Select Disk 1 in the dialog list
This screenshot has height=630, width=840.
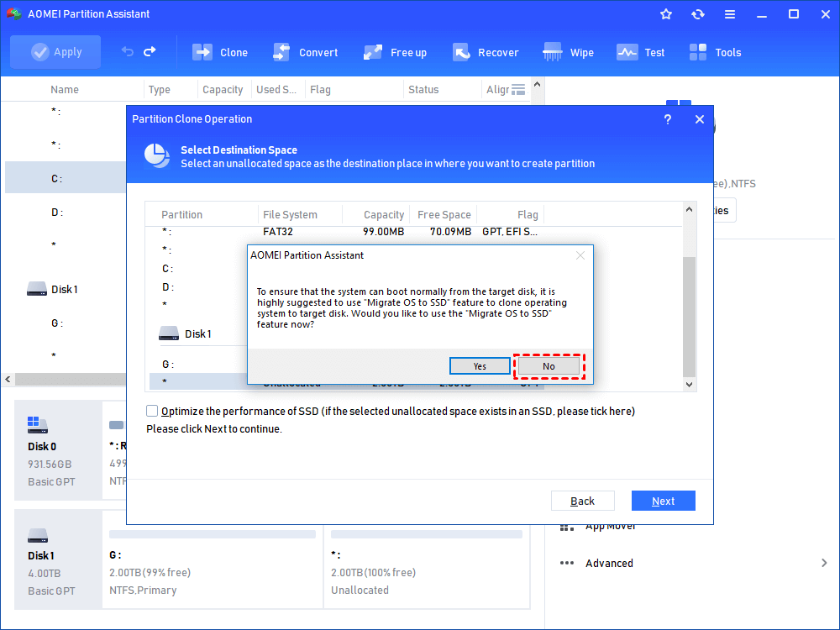197,333
